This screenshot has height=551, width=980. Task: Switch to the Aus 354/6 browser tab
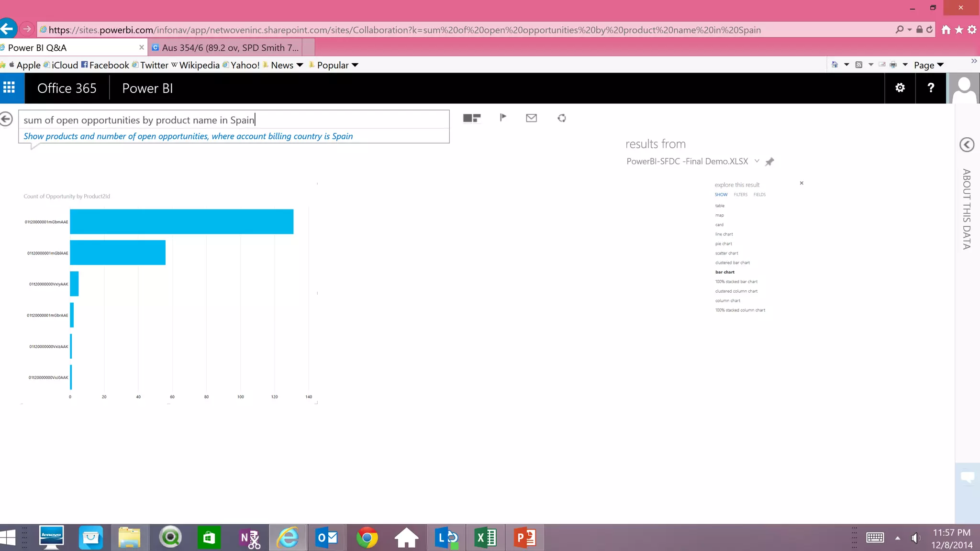tap(225, 47)
